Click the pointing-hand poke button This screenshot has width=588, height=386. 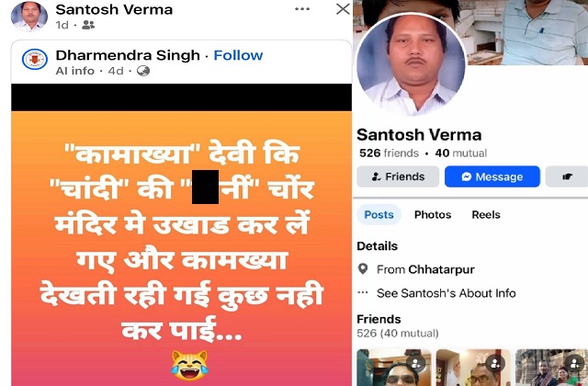click(x=567, y=176)
